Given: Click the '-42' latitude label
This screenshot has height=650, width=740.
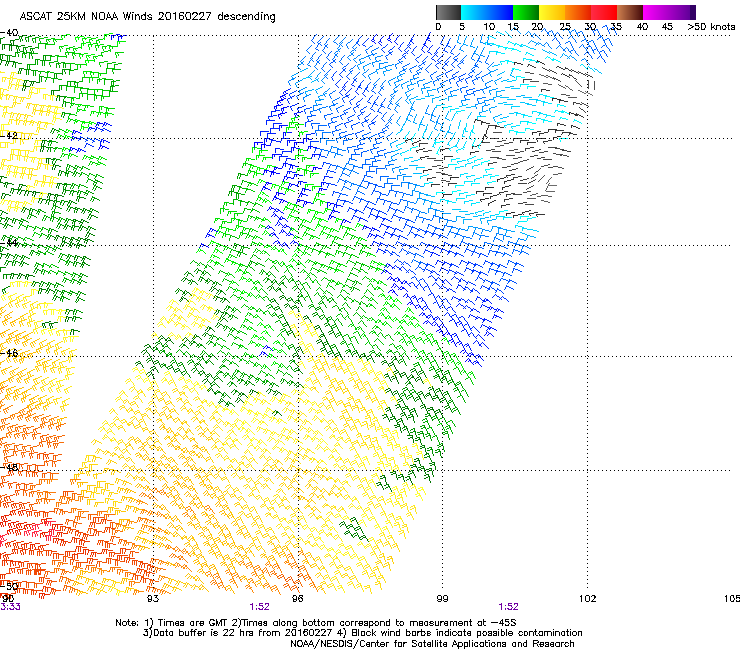Looking at the screenshot, I should (x=9, y=135).
